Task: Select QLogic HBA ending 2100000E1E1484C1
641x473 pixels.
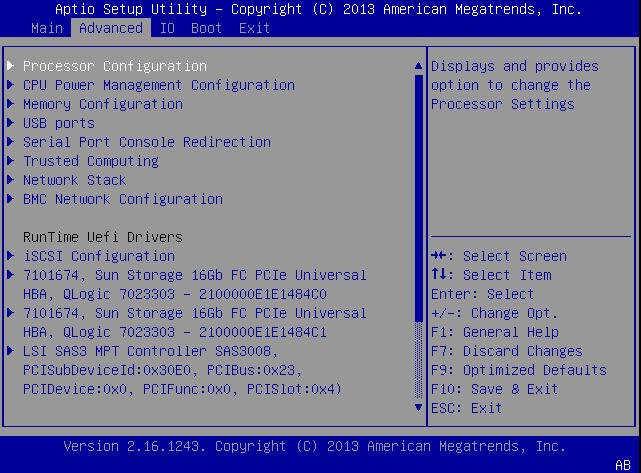Action: click(195, 323)
